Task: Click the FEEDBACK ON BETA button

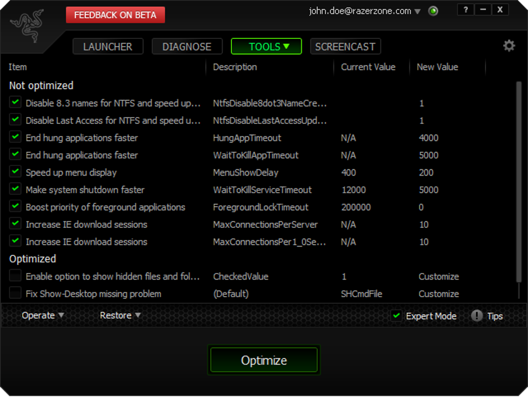Action: coord(115,15)
